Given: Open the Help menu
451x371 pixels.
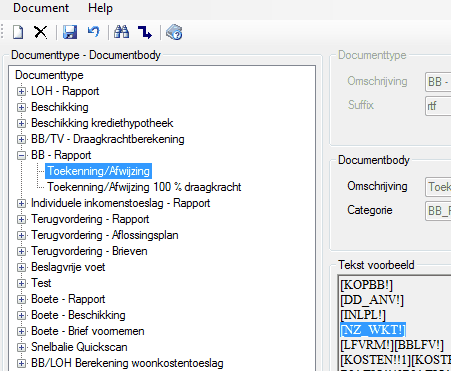Looking at the screenshot, I should (100, 8).
